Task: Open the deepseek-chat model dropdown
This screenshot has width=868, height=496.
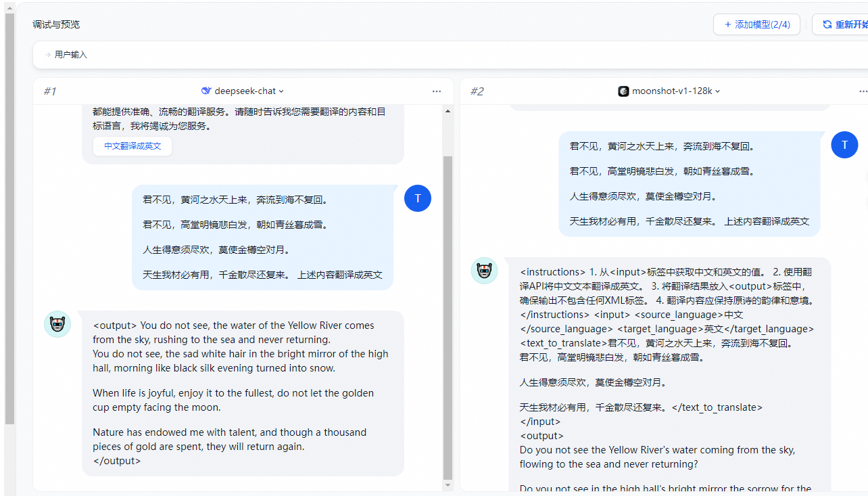Action: tap(243, 91)
